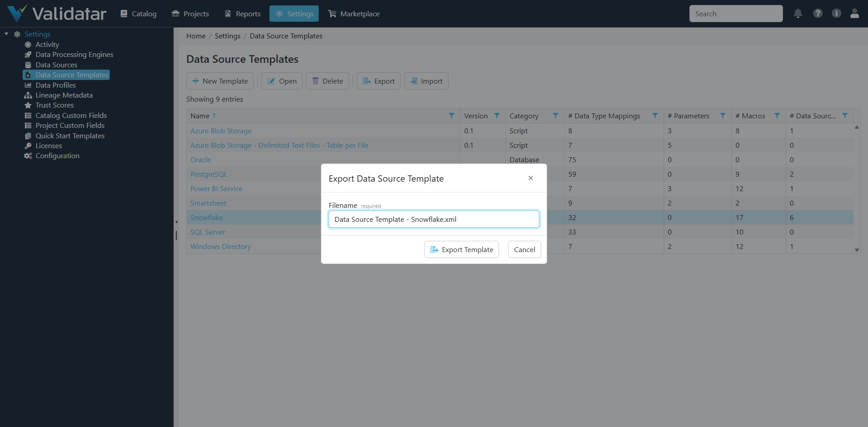Collapse the Settings tree in the sidebar
Screen dimensions: 868x427
[x=6, y=33]
